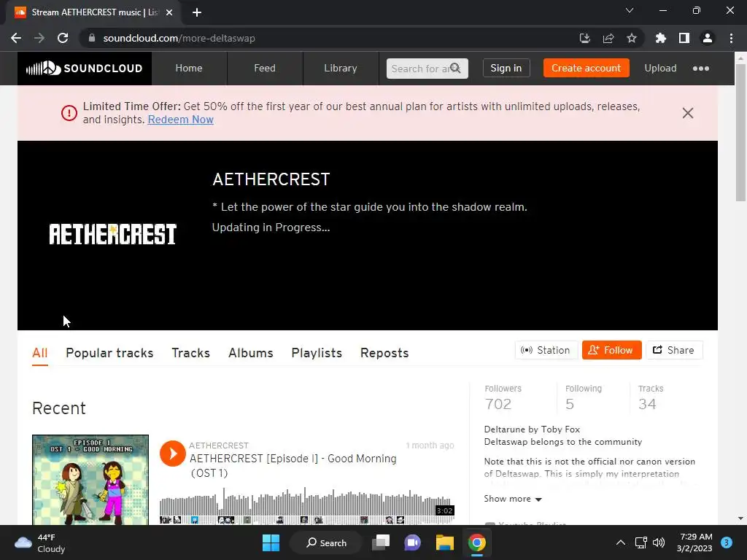747x560 pixels.
Task: Switch to the Albums tab
Action: click(x=251, y=353)
